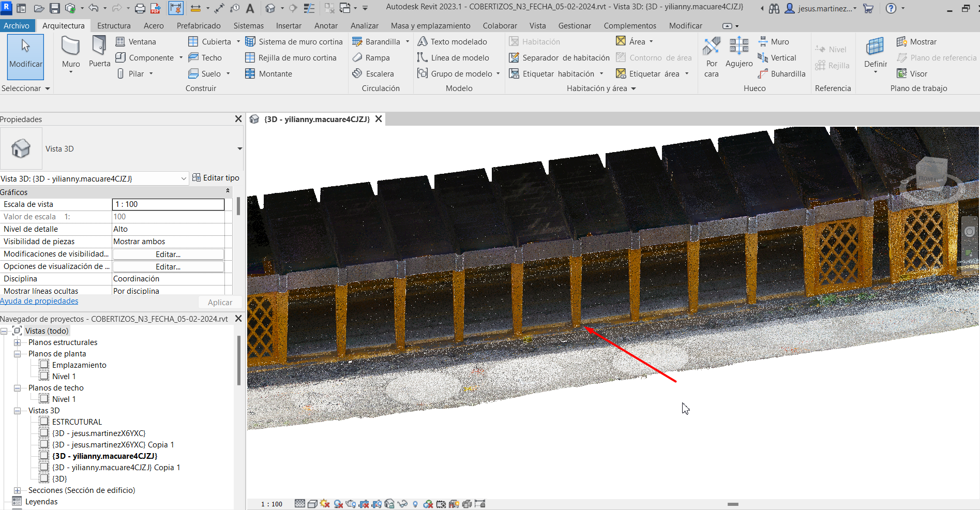The image size is (980, 510).
Task: Select the Puerta tool
Action: coord(99,52)
